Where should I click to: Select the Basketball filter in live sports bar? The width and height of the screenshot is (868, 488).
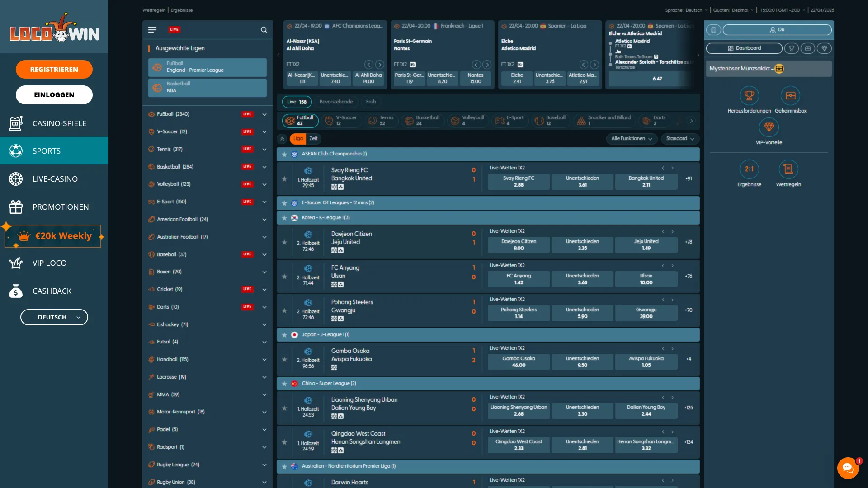[422, 121]
